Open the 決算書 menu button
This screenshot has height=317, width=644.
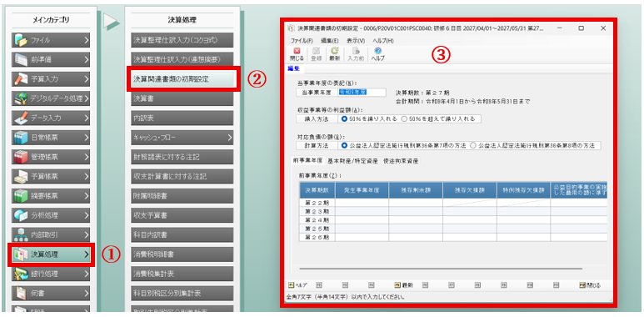pos(182,98)
